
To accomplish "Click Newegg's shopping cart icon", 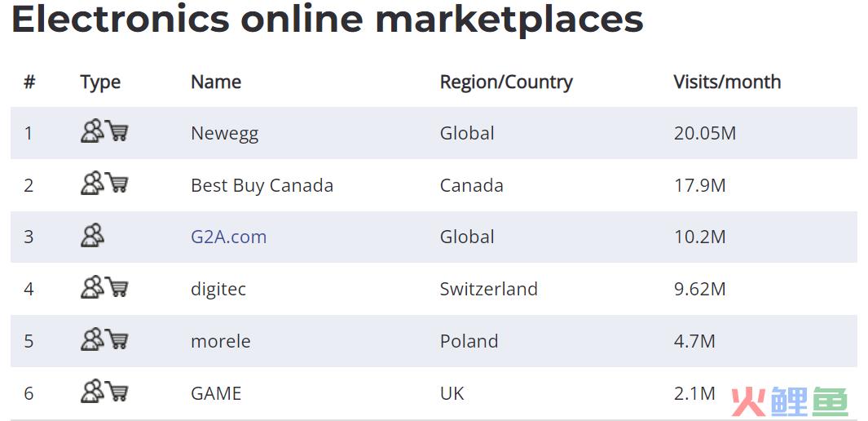I will click(117, 131).
